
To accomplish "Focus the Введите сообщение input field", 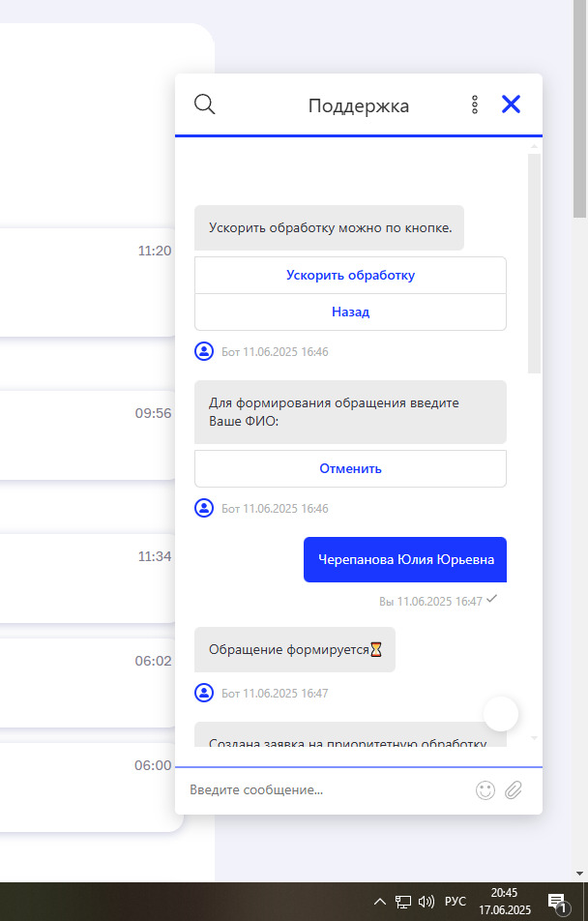I will coord(324,790).
